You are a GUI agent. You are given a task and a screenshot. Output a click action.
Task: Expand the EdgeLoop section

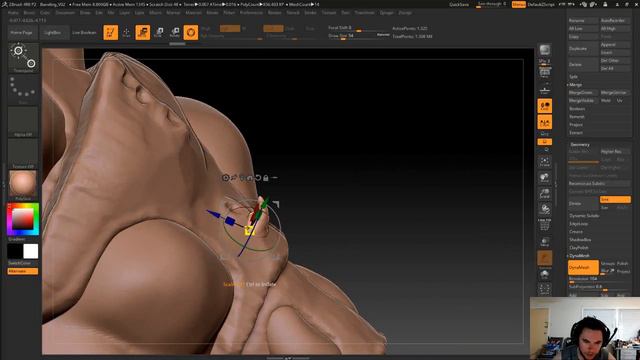[x=578, y=224]
